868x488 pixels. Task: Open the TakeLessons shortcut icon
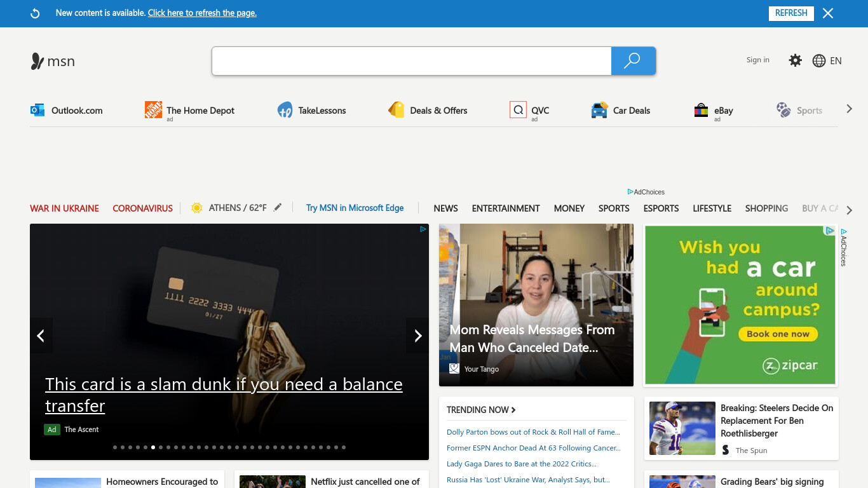click(285, 110)
